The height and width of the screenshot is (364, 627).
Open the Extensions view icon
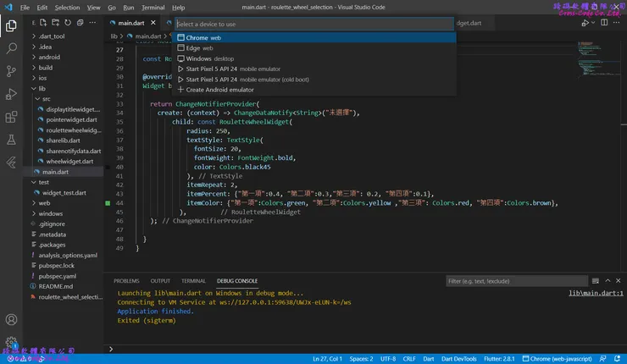tap(11, 117)
